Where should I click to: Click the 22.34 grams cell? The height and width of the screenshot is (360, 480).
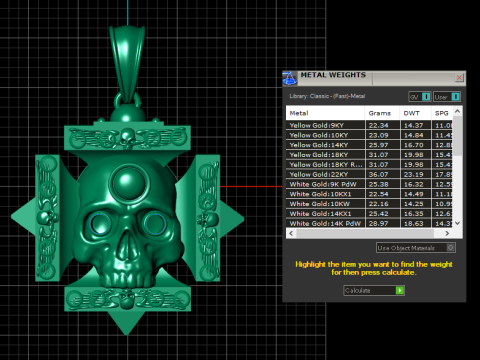pyautogui.click(x=382, y=125)
